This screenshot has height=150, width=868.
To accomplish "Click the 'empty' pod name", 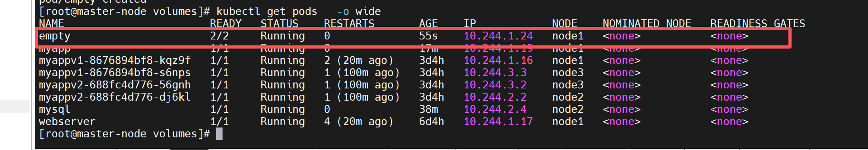I will pyautogui.click(x=55, y=36).
